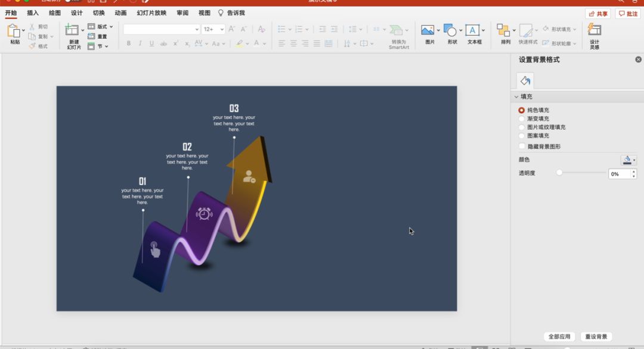This screenshot has height=349, width=644.
Task: Open the Insert (插入) tab
Action: pos(33,13)
